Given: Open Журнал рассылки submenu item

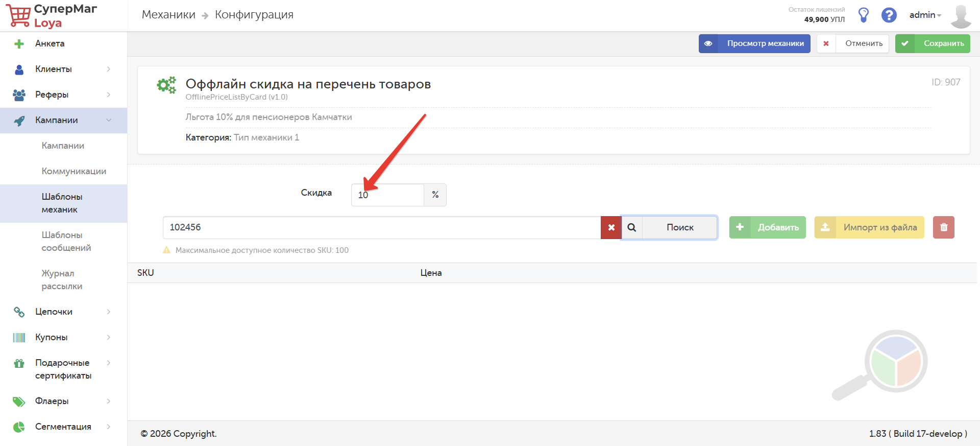Looking at the screenshot, I should (x=62, y=279).
